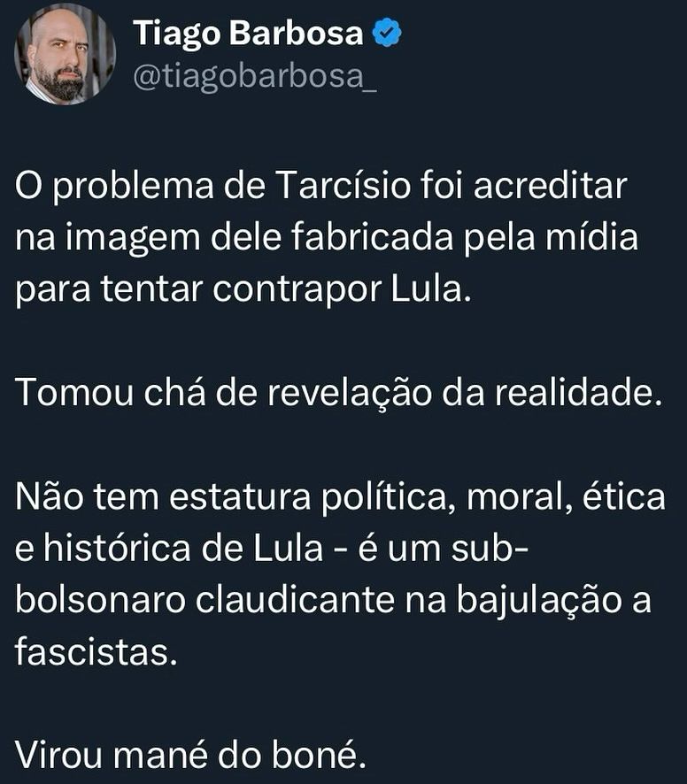Open the Tiago Barbosa display name link
687x784 pixels.
tap(248, 34)
